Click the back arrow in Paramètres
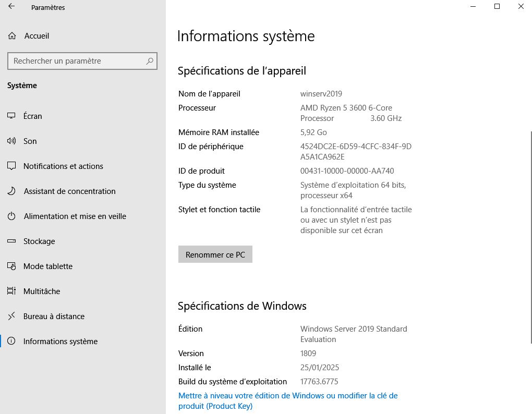The width and height of the screenshot is (532, 414). [11, 7]
